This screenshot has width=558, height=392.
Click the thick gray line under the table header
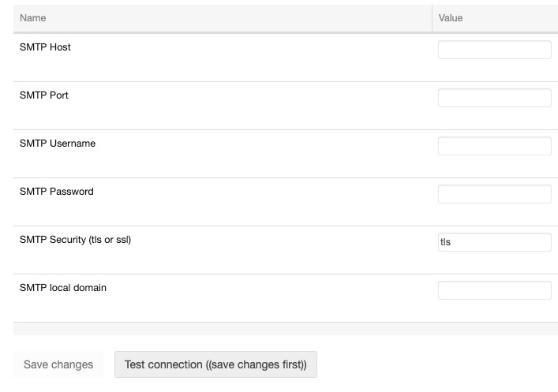coord(286,32)
